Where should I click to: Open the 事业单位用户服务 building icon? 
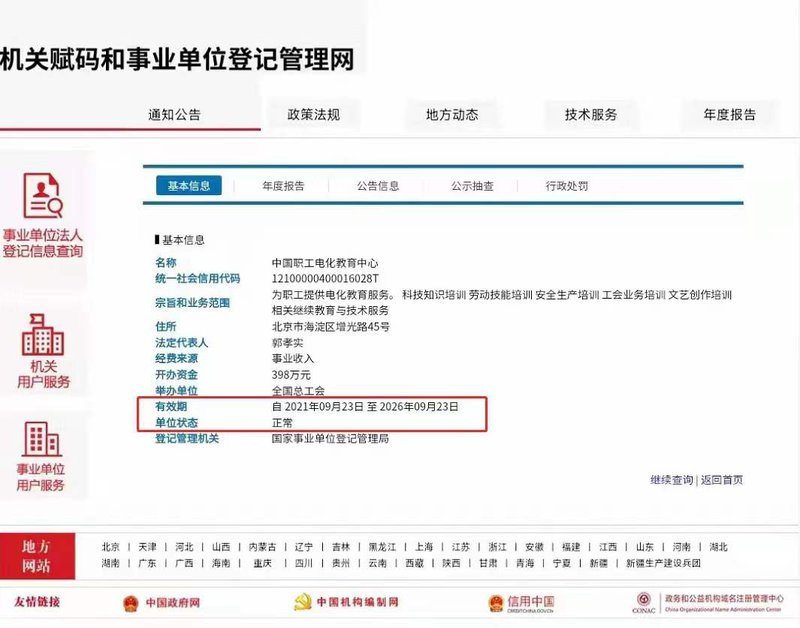(42, 439)
